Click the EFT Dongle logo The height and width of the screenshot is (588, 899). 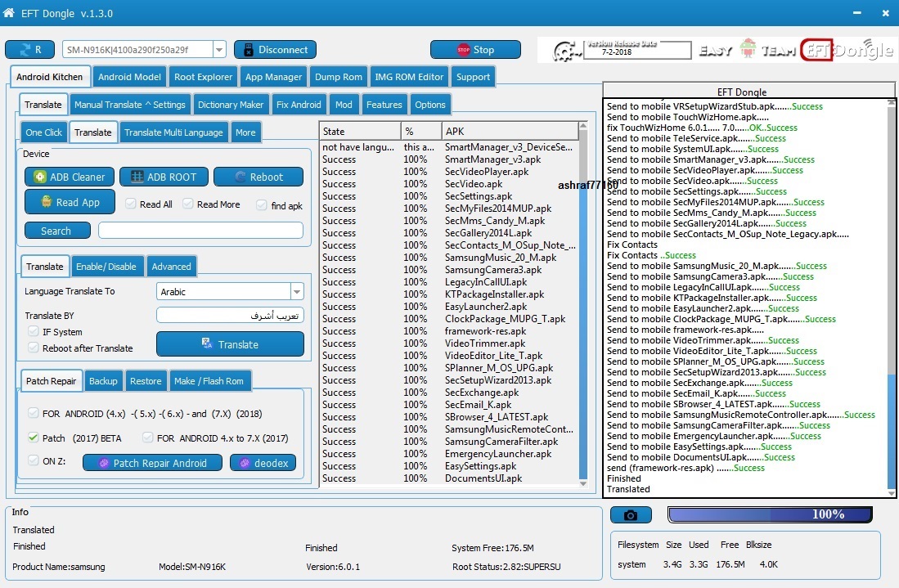click(x=847, y=51)
